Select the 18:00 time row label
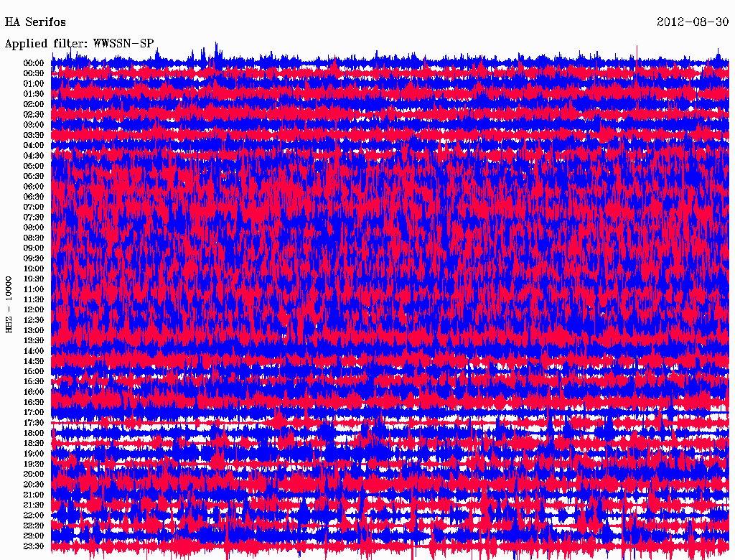 coord(34,433)
